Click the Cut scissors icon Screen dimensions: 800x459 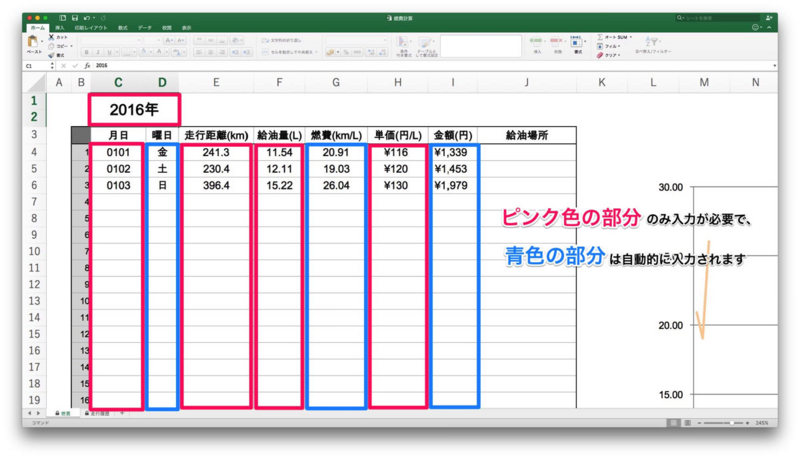[52, 37]
